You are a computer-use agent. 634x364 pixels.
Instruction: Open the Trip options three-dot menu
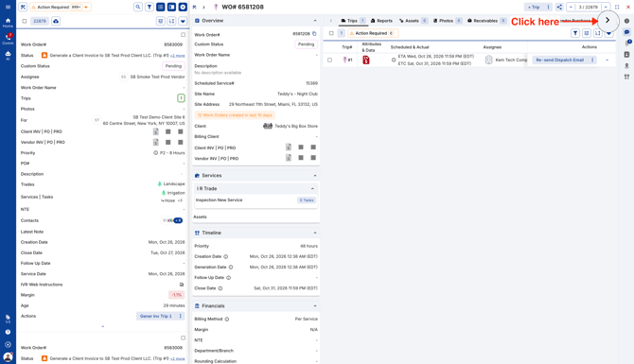click(548, 7)
